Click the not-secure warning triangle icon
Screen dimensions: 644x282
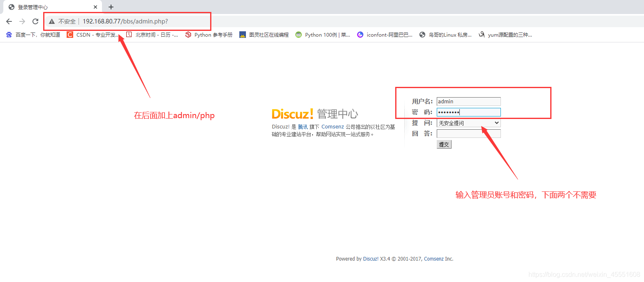point(51,21)
